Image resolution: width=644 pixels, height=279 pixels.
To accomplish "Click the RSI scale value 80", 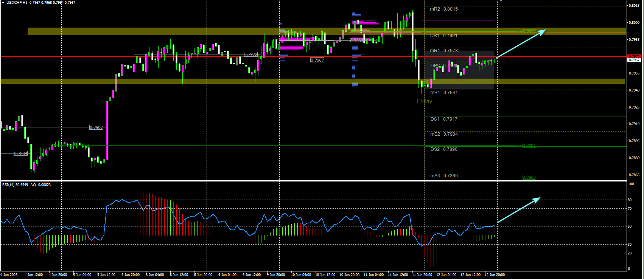I will click(x=630, y=200).
